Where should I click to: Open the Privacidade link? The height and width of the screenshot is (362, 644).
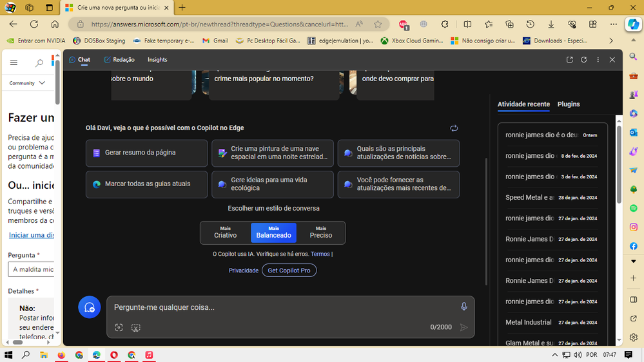[x=244, y=271]
